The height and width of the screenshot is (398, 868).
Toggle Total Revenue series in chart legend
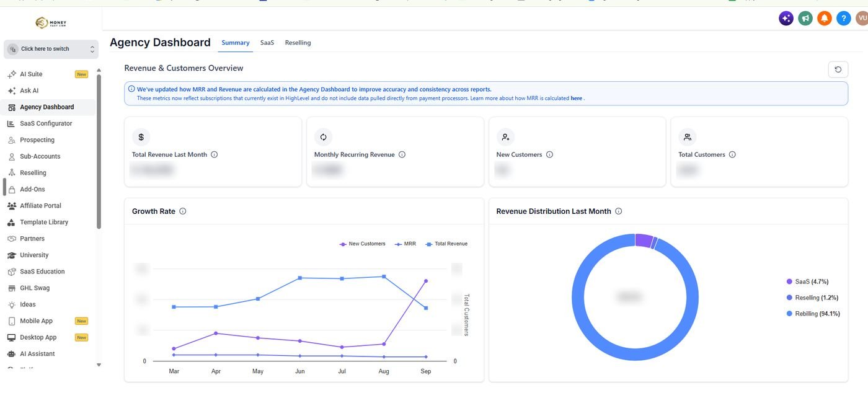446,244
